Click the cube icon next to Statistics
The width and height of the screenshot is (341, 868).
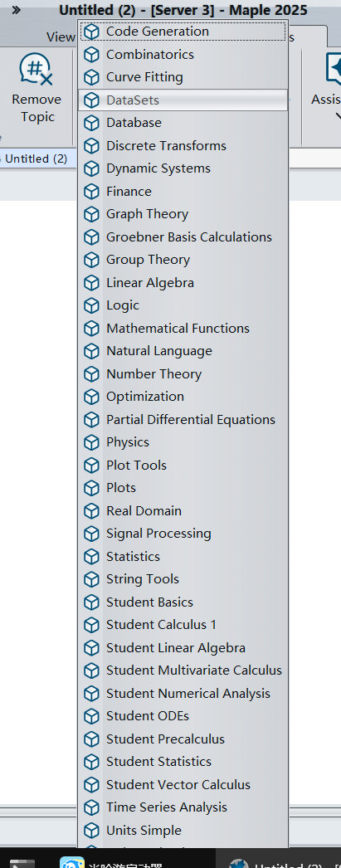pyautogui.click(x=91, y=556)
